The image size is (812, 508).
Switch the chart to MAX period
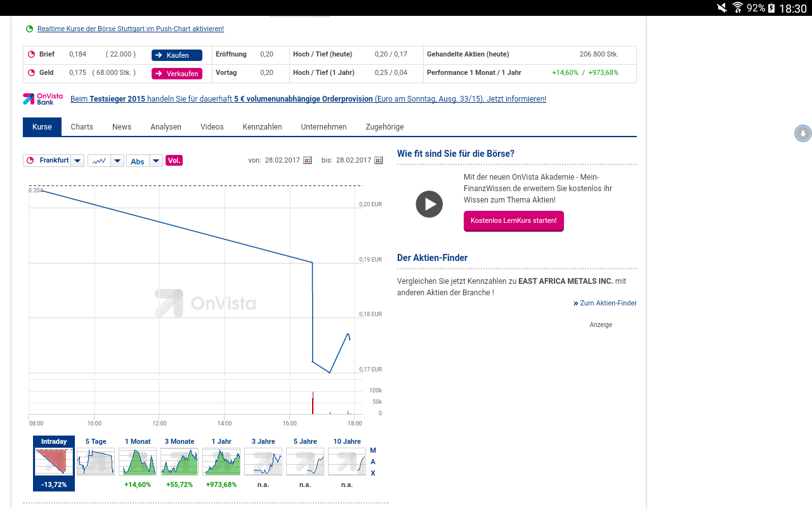coord(373,462)
